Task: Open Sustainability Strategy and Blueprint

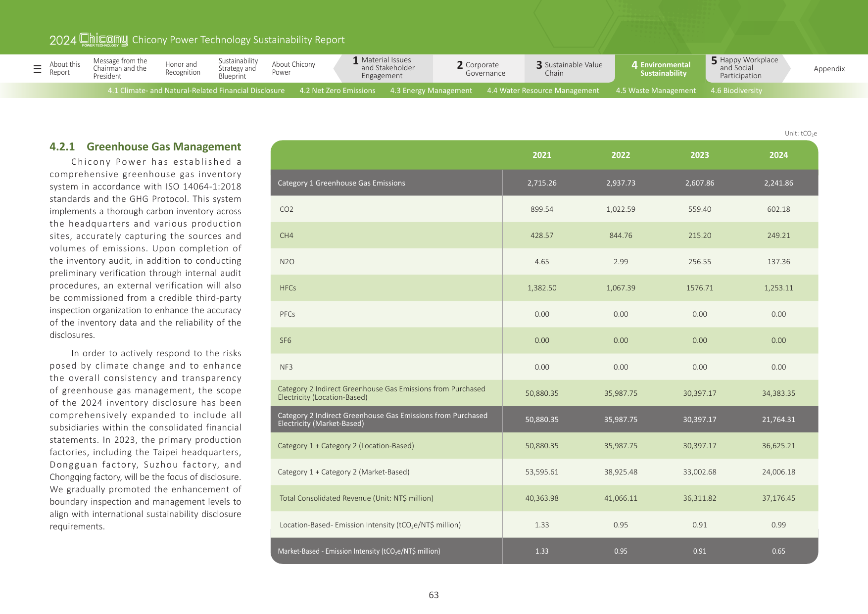Action: tap(238, 68)
